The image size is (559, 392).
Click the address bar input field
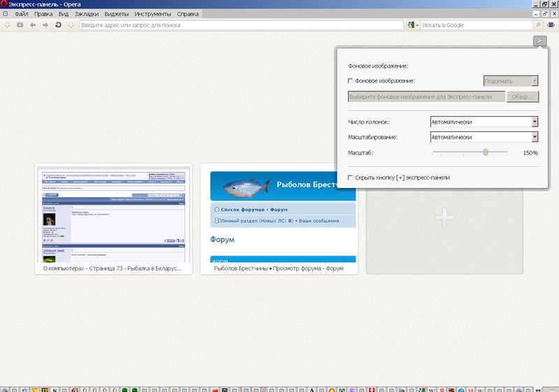click(x=238, y=25)
